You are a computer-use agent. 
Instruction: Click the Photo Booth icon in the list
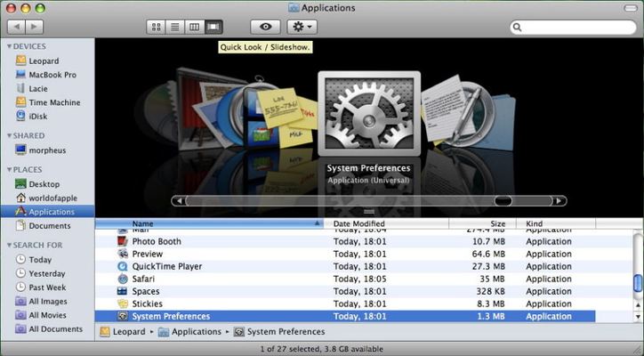[x=123, y=241]
